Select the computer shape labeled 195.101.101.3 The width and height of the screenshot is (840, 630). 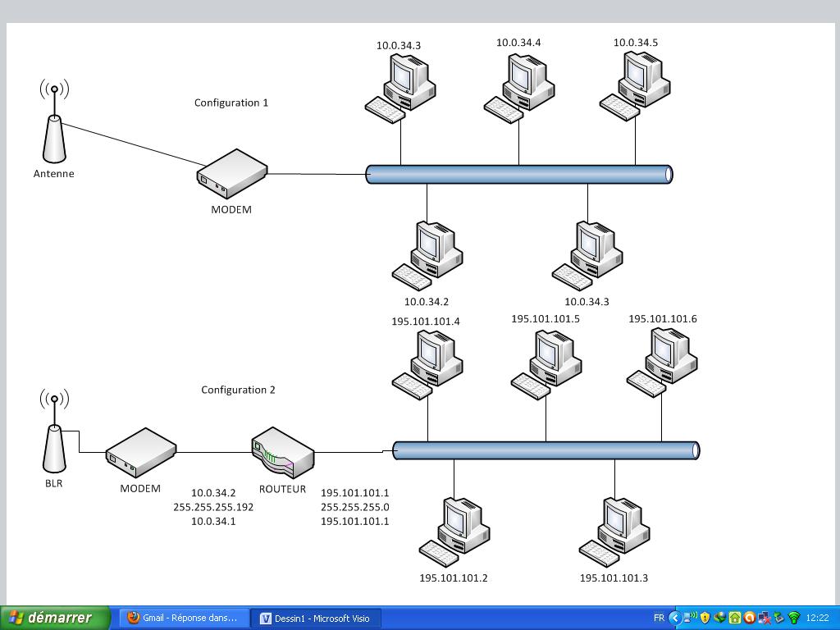tap(614, 532)
